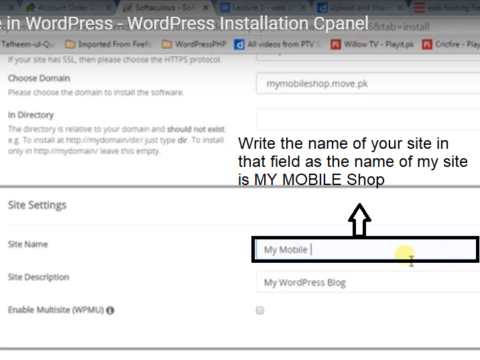480x360 pixels.
Task: Click the Site Name label
Action: (x=28, y=244)
